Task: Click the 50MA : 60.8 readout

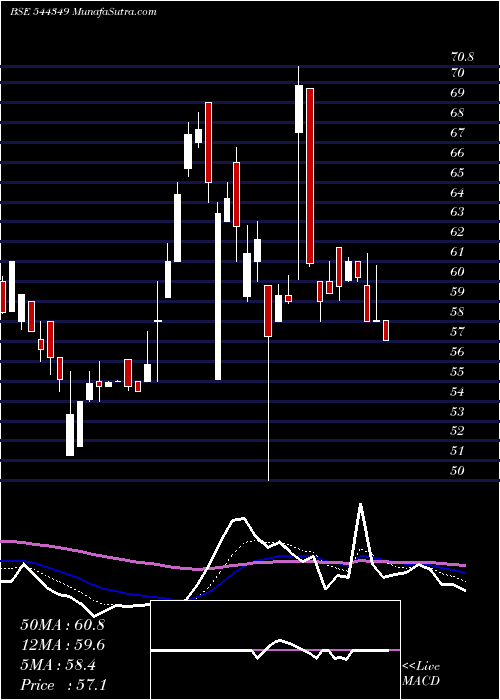Action: point(62,625)
